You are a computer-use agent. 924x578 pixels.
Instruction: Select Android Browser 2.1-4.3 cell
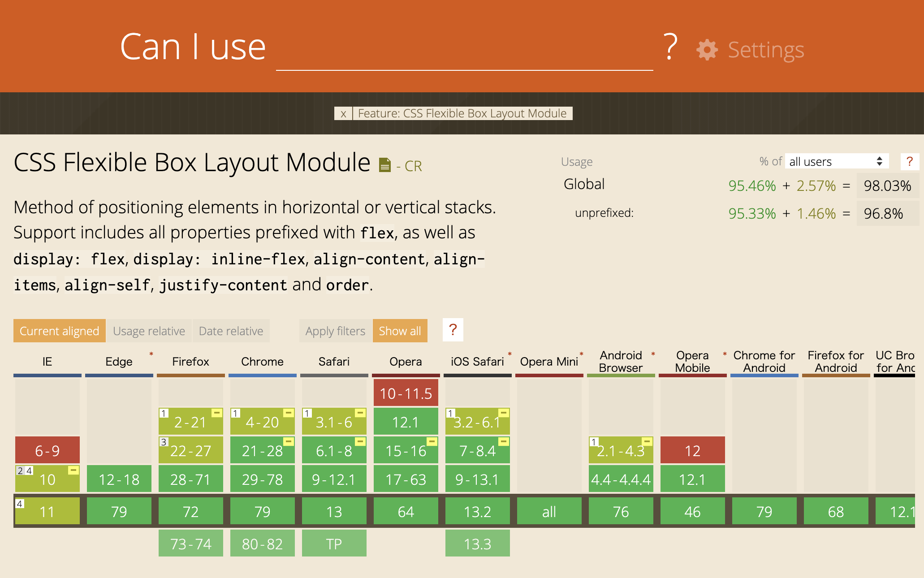click(621, 450)
